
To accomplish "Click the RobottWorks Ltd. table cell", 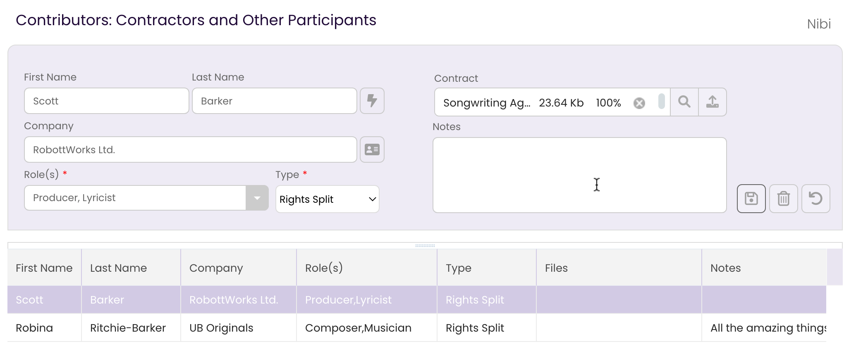I will [239, 300].
